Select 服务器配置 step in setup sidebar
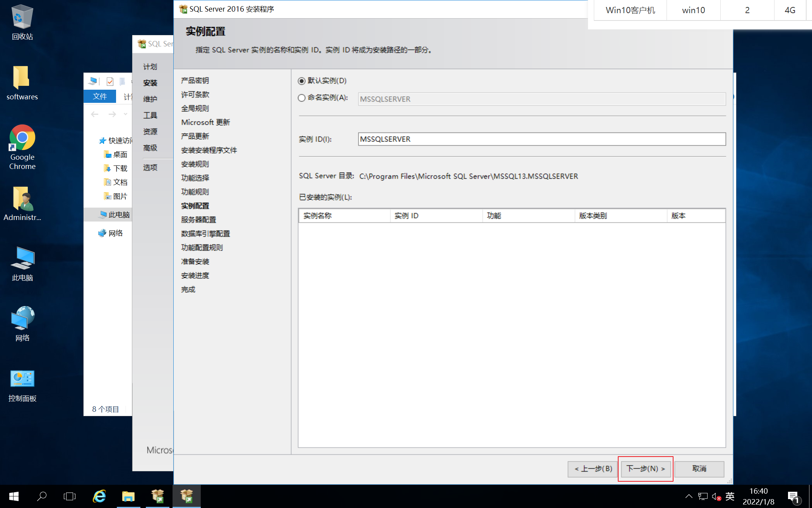The width and height of the screenshot is (812, 508). pos(198,220)
